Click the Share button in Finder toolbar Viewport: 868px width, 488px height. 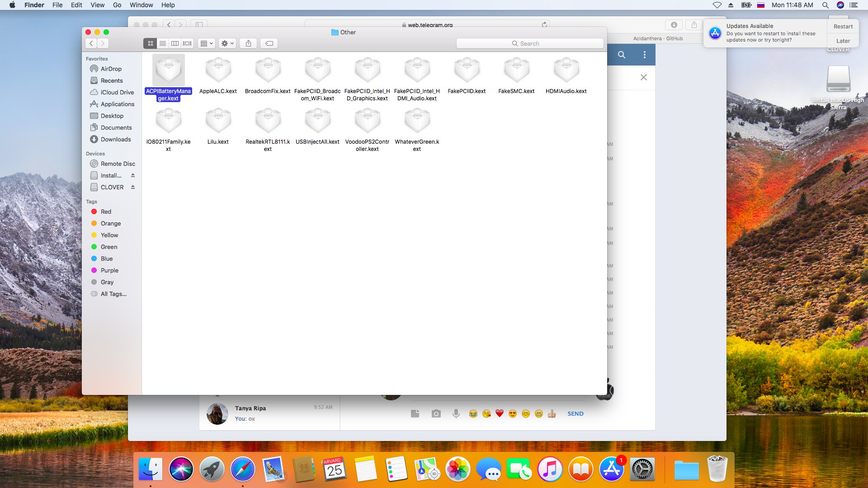(x=248, y=43)
